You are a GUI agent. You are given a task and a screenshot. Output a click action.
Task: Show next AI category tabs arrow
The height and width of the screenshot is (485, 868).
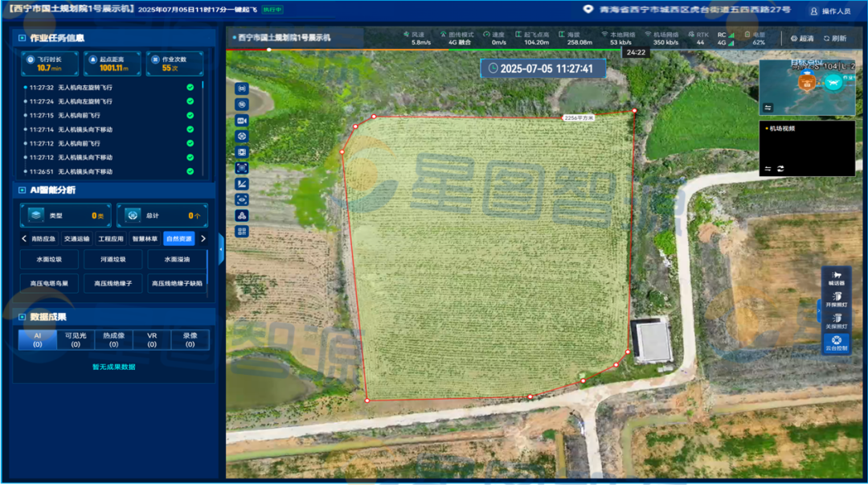pos(203,238)
